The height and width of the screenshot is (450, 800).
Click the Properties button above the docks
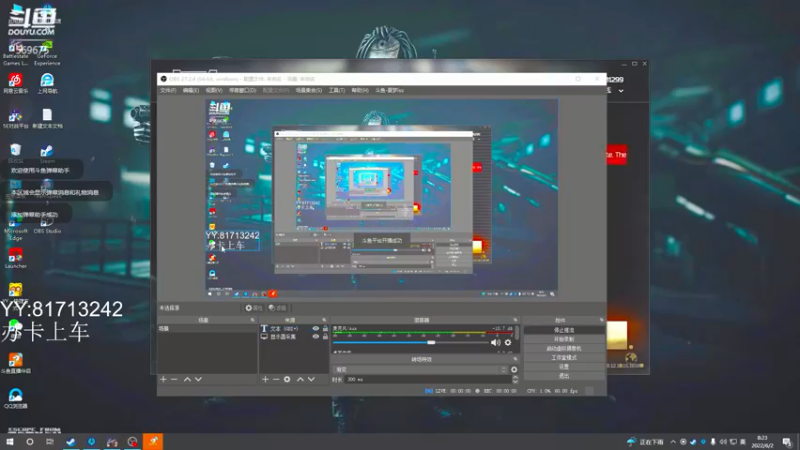(254, 308)
